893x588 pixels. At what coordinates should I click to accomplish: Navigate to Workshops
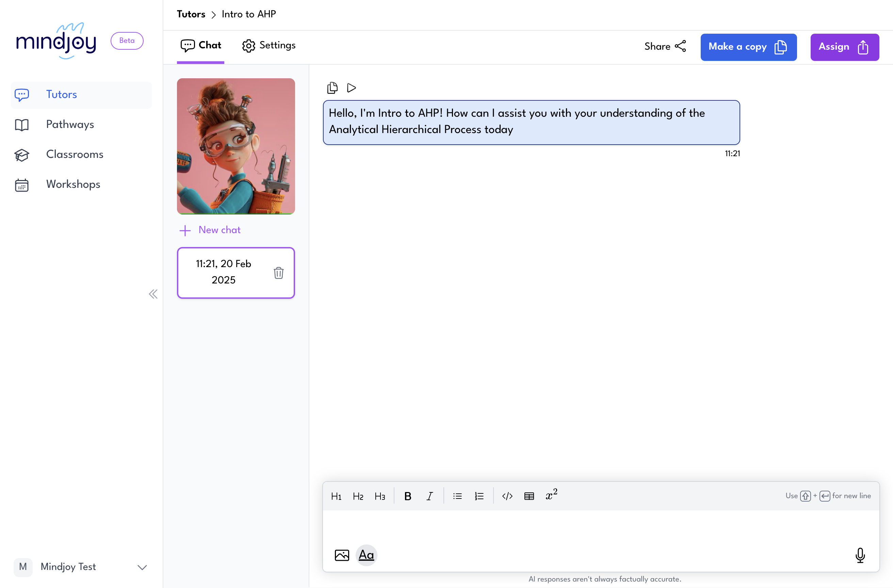(x=81, y=185)
